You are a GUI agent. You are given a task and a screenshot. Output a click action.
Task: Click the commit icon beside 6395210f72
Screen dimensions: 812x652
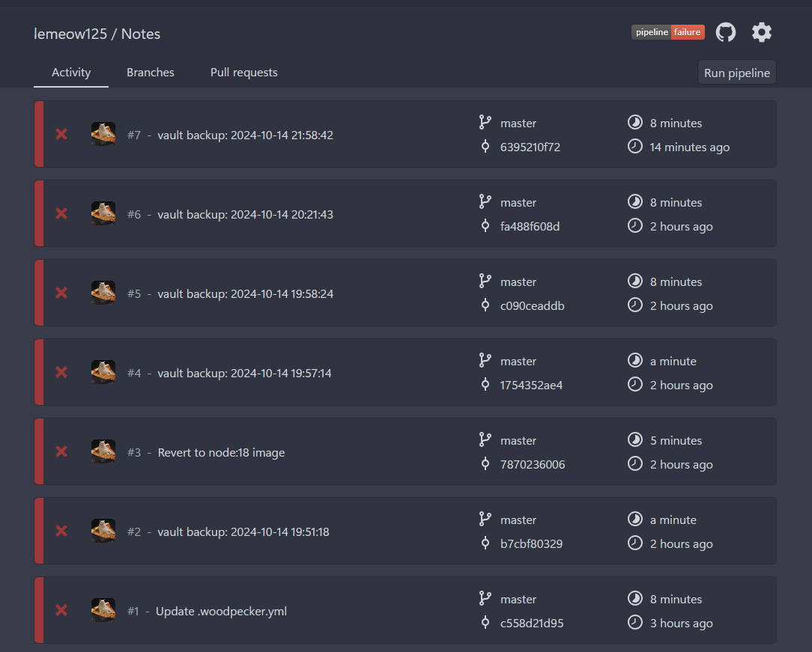click(x=485, y=147)
